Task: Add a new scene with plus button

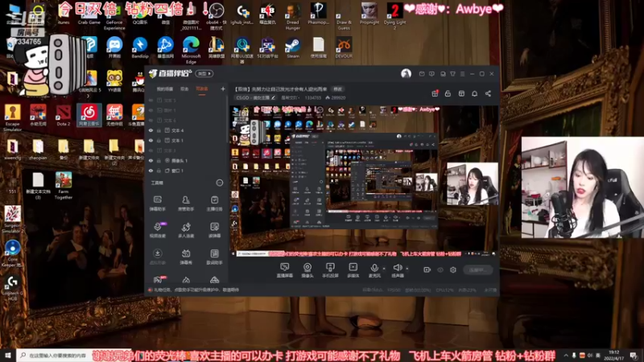Action: [223, 88]
